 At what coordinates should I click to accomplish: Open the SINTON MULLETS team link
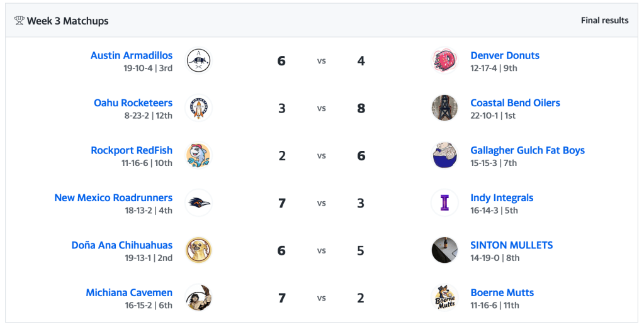tap(511, 245)
